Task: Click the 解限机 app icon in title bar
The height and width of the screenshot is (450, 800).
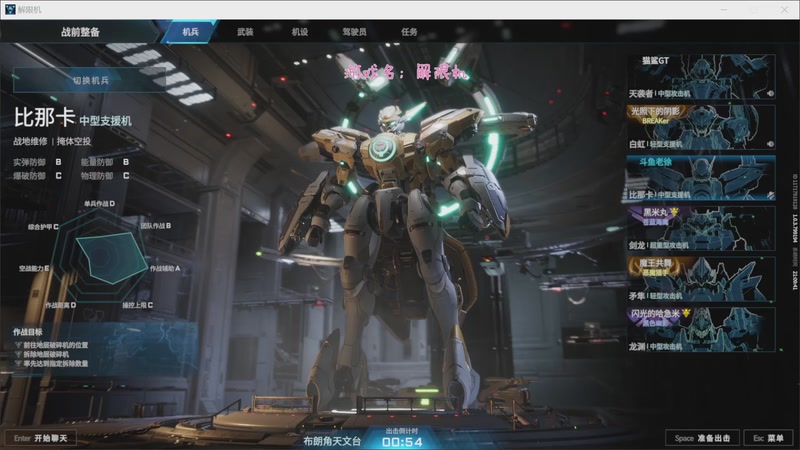Action: [10, 9]
